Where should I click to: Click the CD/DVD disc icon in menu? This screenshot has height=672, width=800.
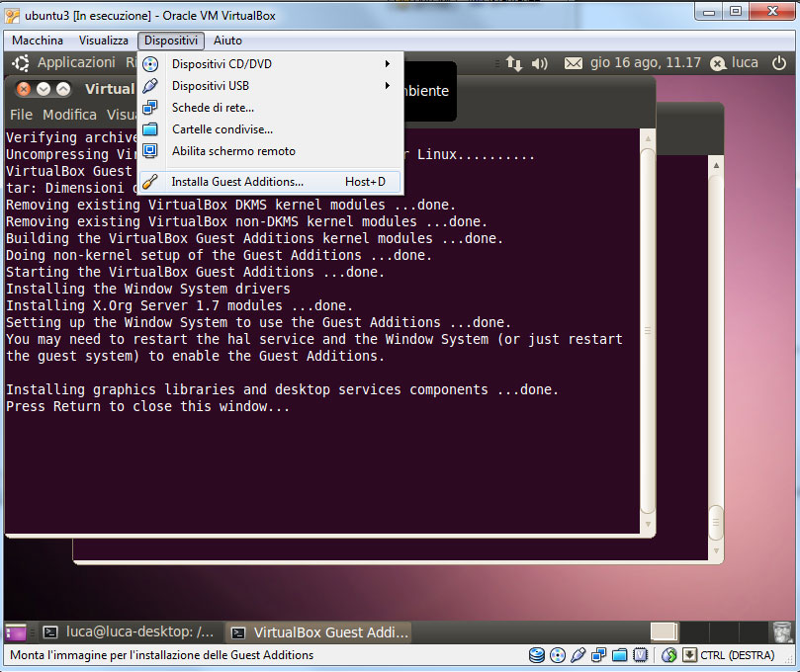(x=150, y=64)
